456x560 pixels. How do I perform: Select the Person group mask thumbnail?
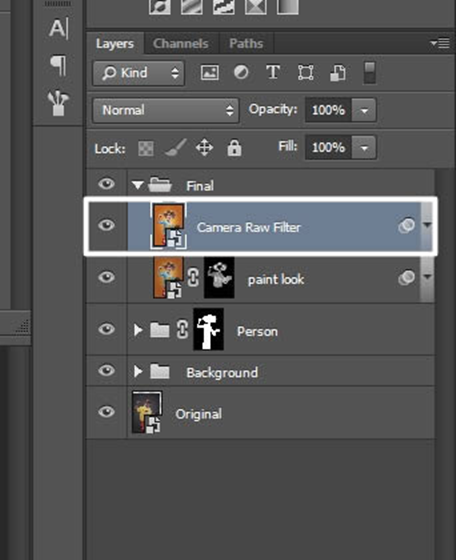pos(209,329)
